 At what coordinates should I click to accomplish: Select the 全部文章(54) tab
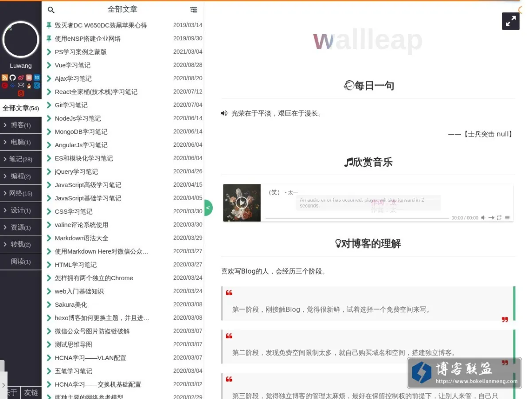pyautogui.click(x=21, y=108)
